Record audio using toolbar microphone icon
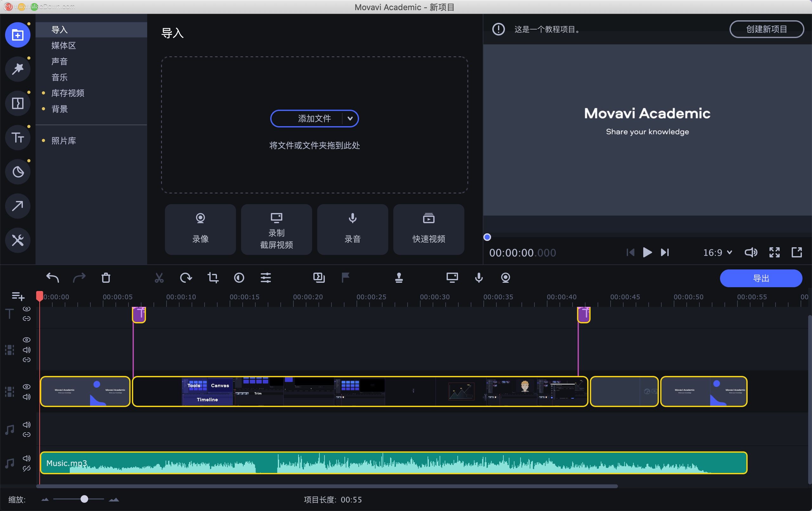Viewport: 812px width, 511px height. pyautogui.click(x=479, y=278)
